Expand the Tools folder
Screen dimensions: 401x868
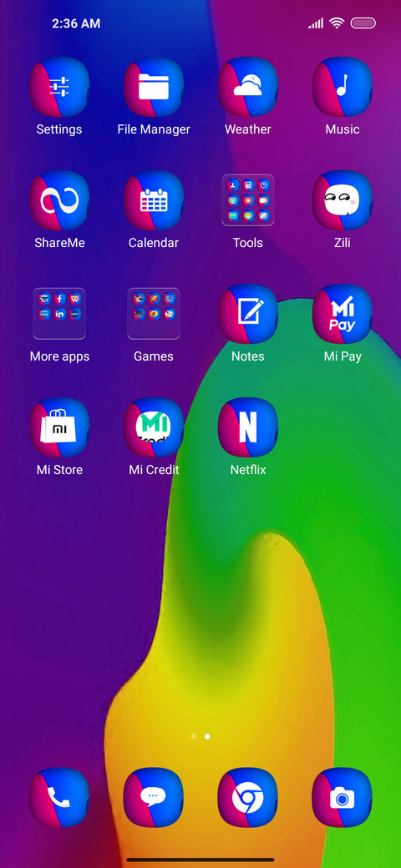point(247,200)
